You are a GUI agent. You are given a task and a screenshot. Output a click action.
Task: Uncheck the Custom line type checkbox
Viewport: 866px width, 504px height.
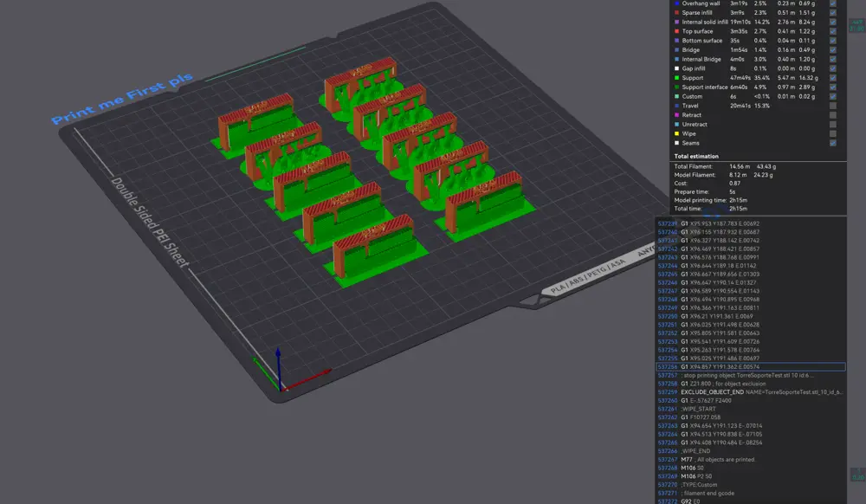832,97
